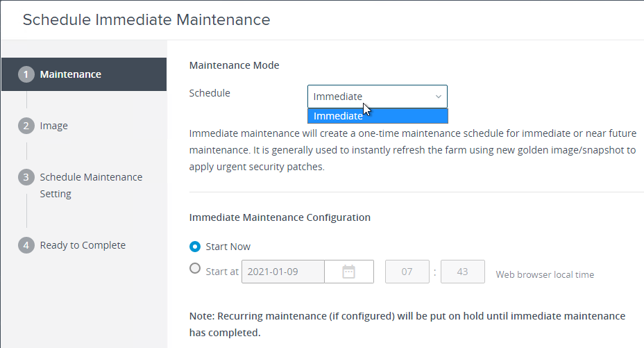
Task: Click the 2021-01-09 date field
Action: (x=283, y=272)
